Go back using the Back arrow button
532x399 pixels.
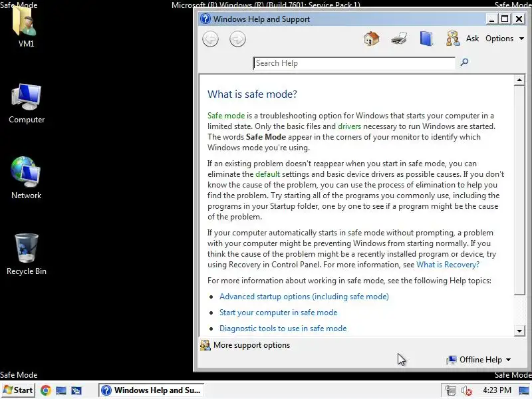point(210,39)
